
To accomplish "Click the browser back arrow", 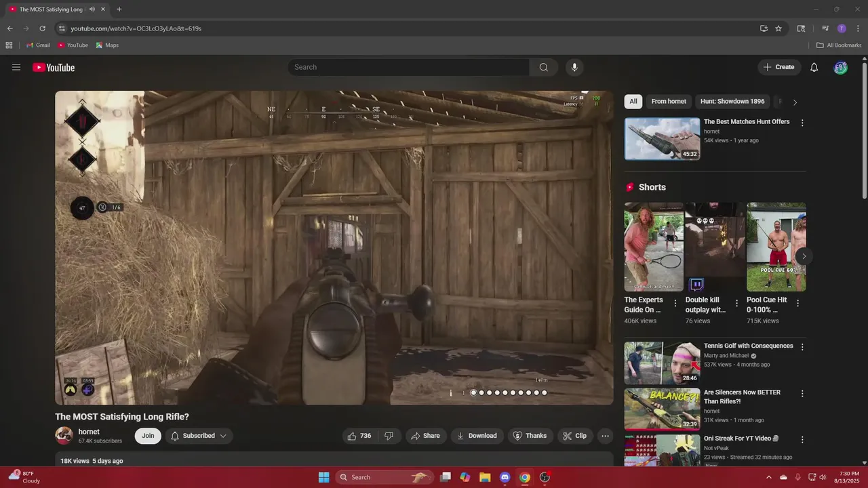I will coord(9,28).
